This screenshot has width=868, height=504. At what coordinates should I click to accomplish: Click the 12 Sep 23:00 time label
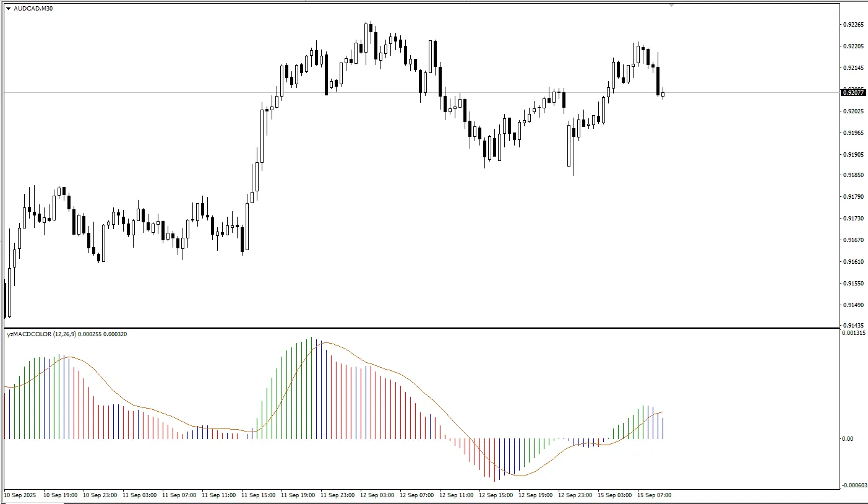click(x=575, y=495)
